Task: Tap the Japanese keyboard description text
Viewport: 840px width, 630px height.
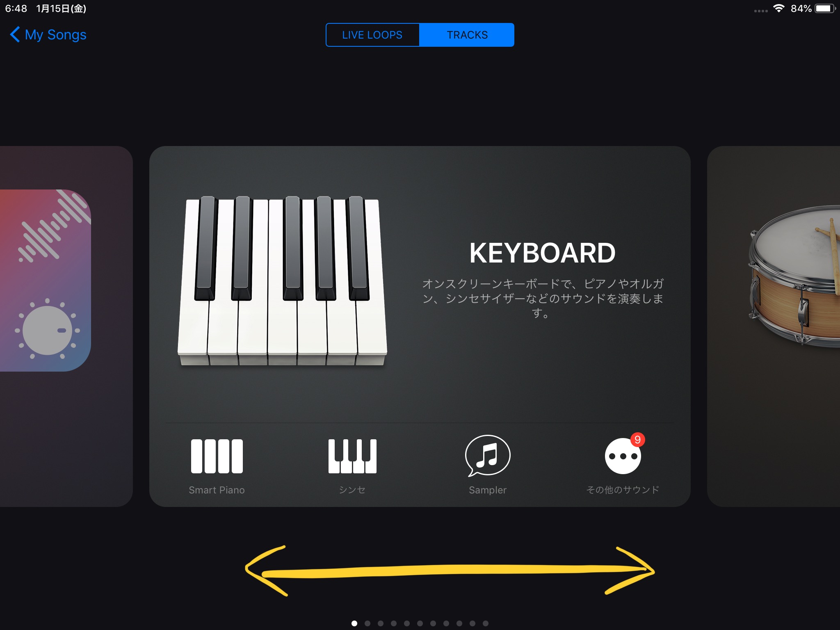Action: click(542, 298)
